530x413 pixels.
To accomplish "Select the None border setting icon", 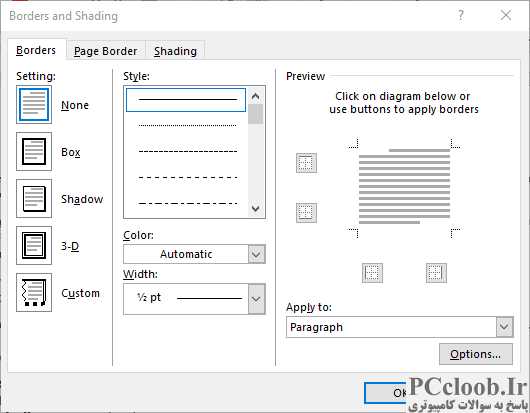I will click(34, 104).
